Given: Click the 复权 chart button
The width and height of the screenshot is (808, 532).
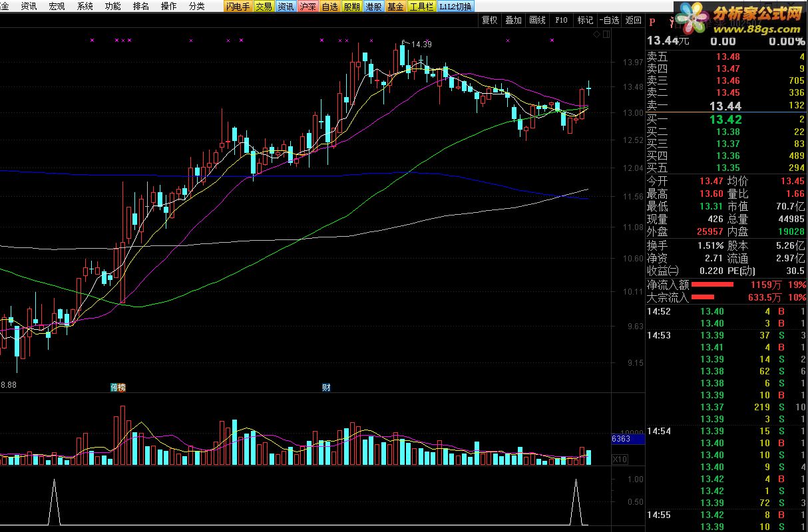Looking at the screenshot, I should coord(490,21).
